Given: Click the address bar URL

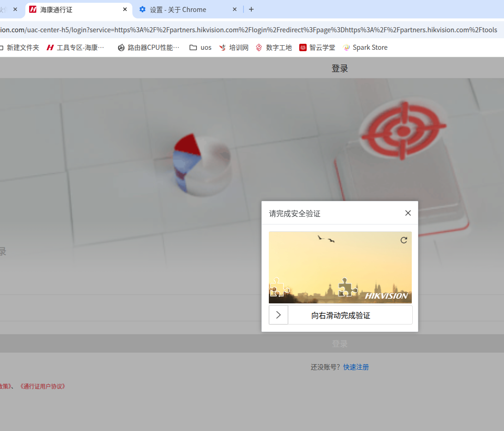Looking at the screenshot, I should click(249, 30).
